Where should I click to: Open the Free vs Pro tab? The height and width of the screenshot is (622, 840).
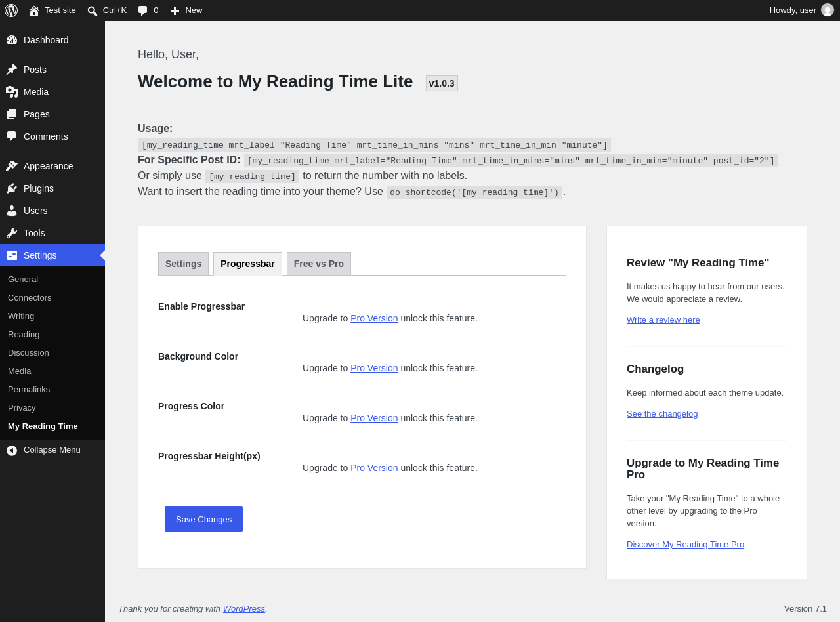tap(319, 264)
